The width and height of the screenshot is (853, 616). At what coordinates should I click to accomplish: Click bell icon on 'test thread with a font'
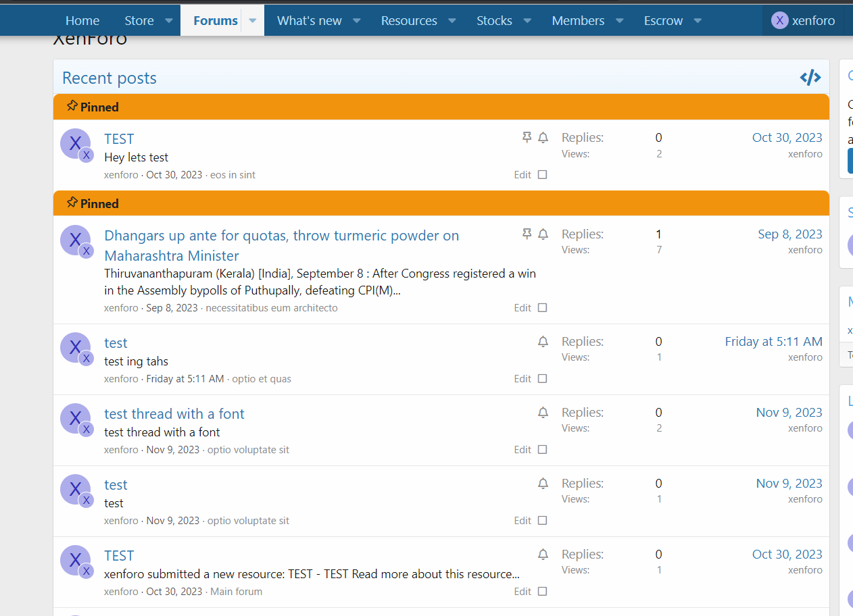[x=543, y=413]
